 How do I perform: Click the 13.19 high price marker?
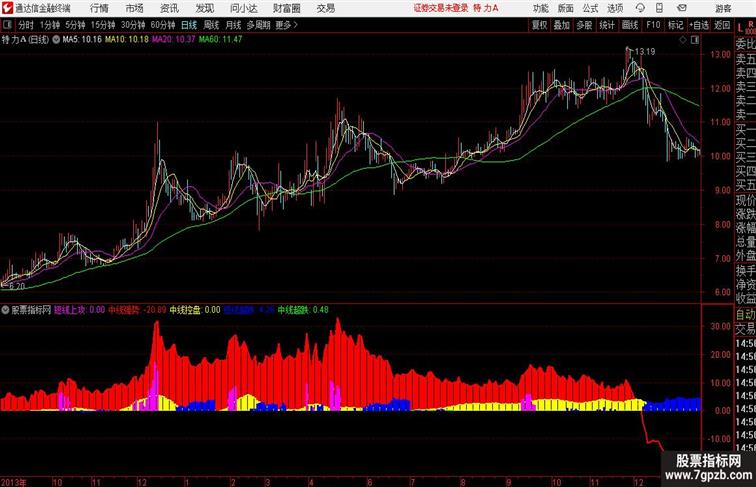(x=645, y=52)
